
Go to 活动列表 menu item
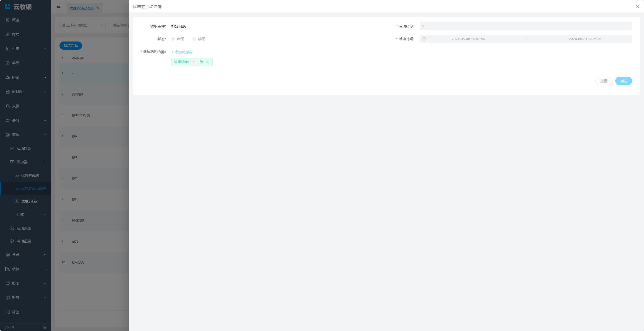click(x=24, y=228)
